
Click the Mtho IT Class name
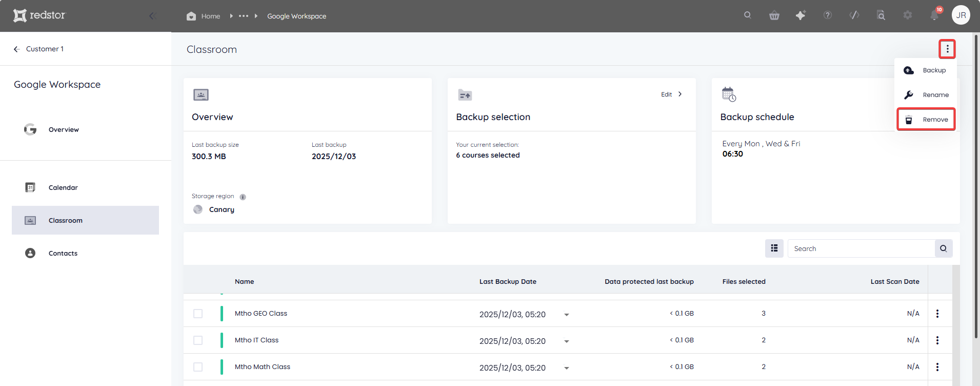[x=256, y=340]
